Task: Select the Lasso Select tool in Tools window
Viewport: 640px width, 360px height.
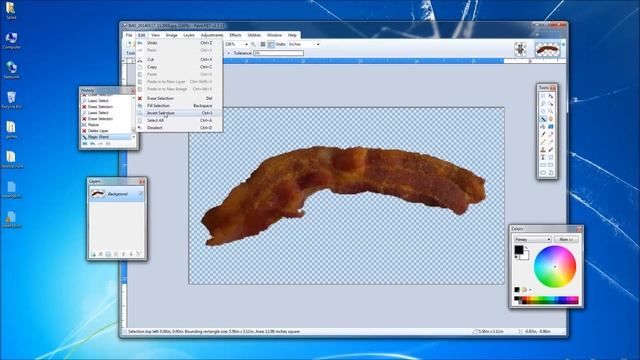Action: [x=543, y=103]
